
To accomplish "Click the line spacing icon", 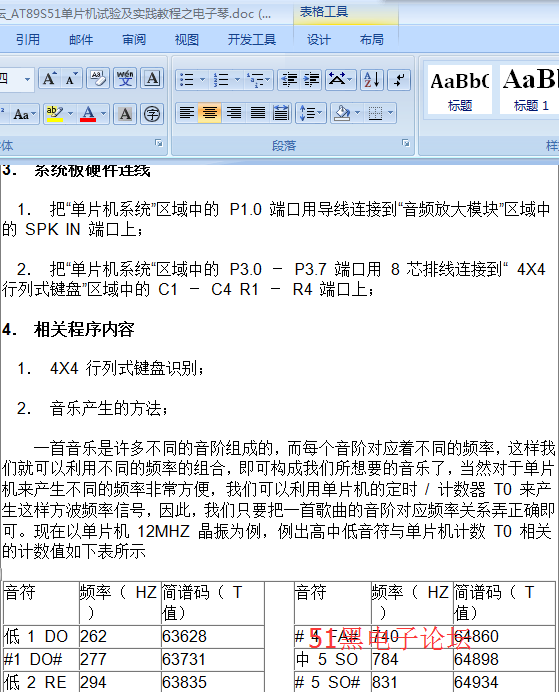I will coord(308,113).
